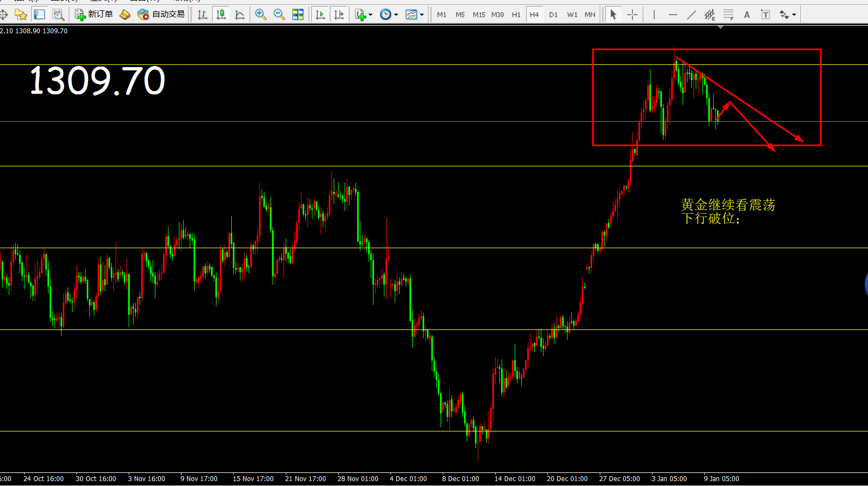Viewport: 868px width, 486px height.
Task: Select the D1 timeframe
Action: (553, 15)
